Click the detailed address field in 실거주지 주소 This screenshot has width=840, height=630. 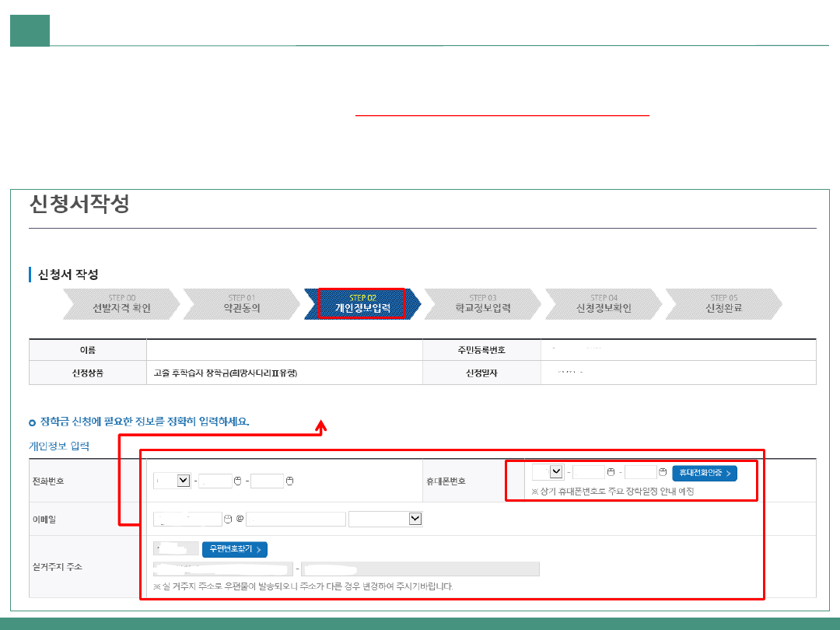pos(420,569)
